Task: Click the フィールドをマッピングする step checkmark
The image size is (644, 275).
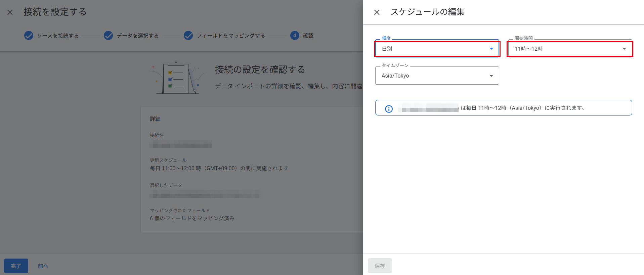Action: (x=188, y=36)
